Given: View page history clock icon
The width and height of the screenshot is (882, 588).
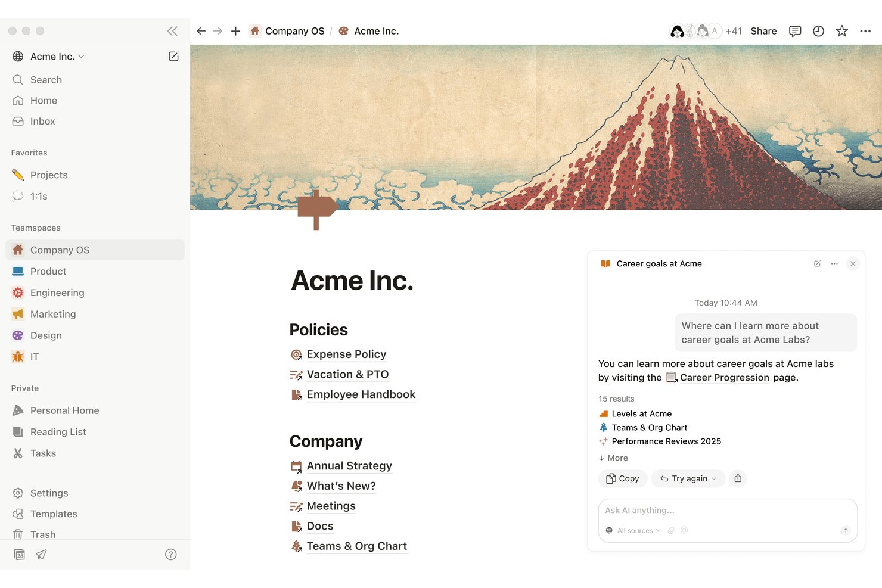Looking at the screenshot, I should [818, 31].
